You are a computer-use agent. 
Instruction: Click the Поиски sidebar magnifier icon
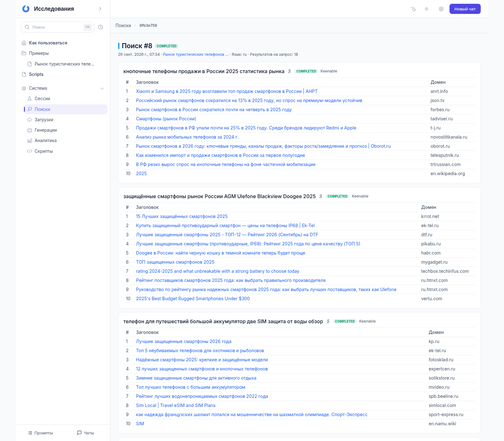(30, 109)
